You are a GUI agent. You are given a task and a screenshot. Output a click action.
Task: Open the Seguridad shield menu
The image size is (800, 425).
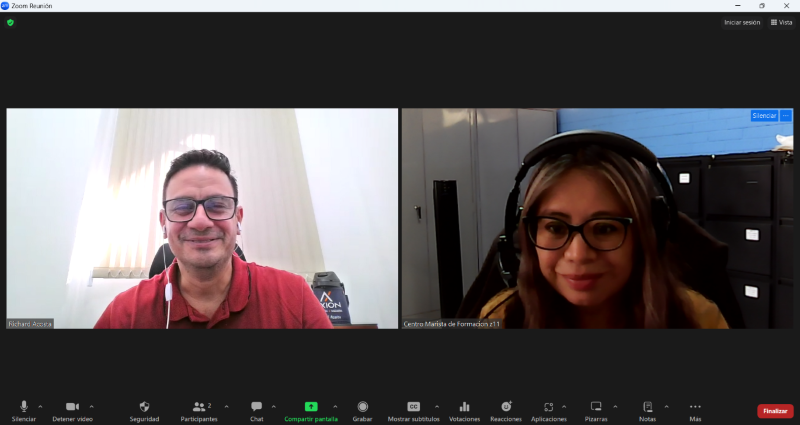tap(144, 411)
